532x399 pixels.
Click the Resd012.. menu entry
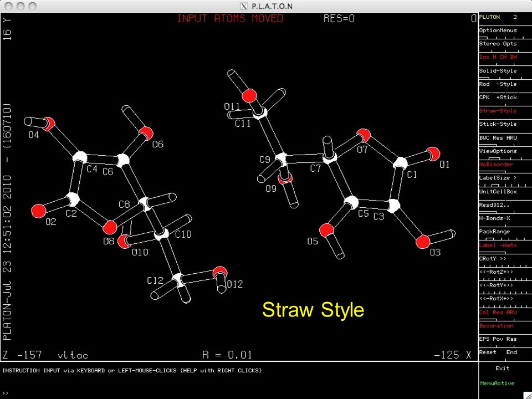[x=494, y=205]
